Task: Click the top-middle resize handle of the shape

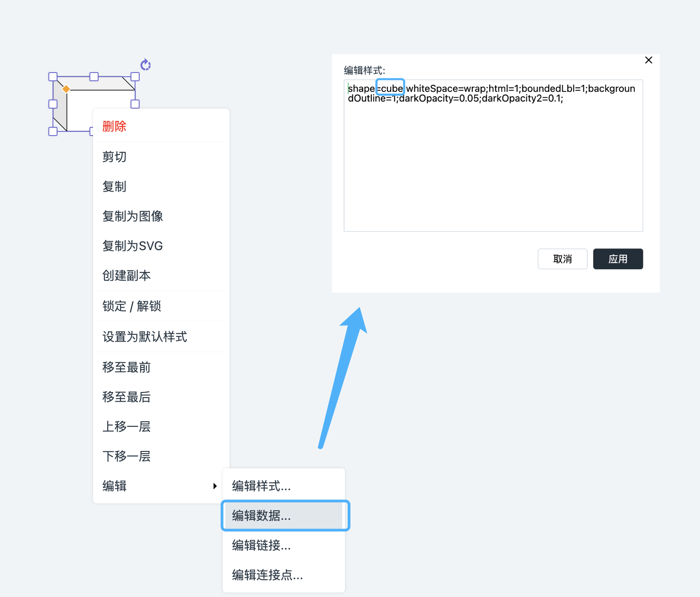Action: (x=94, y=77)
